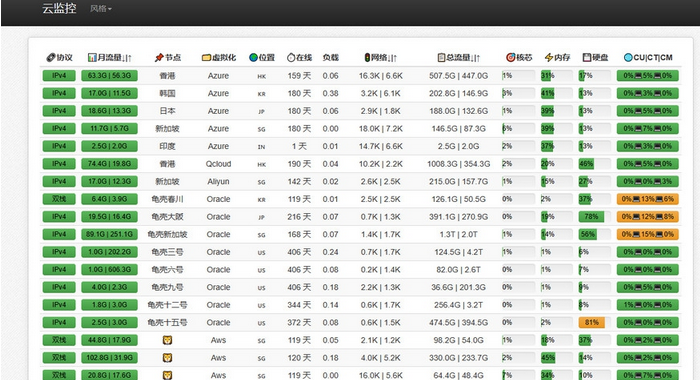Expand the 龟壳十五号 row via IPv4 badge
Viewport: 700px width, 380px height.
[59, 322]
